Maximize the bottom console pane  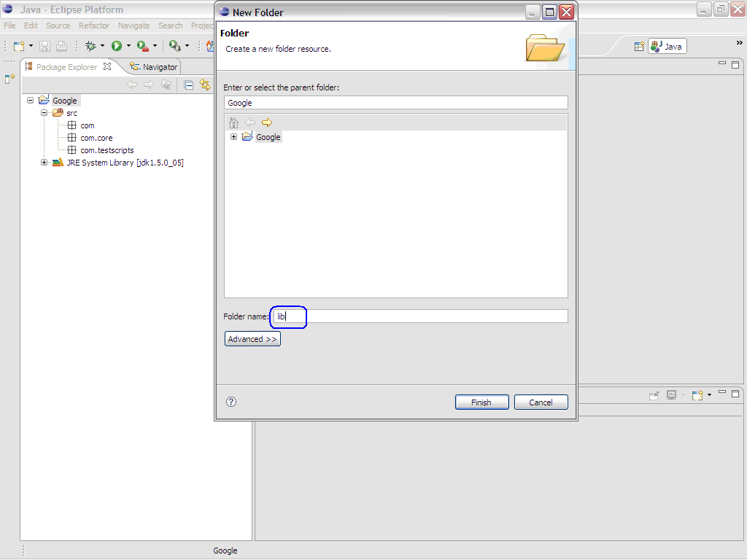[x=735, y=394]
